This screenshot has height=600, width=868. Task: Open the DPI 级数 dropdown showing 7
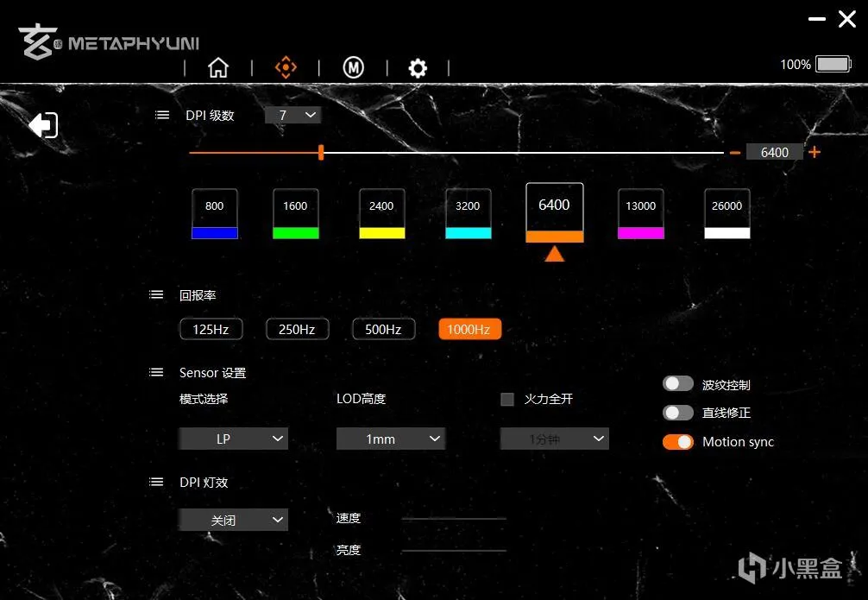coord(292,115)
